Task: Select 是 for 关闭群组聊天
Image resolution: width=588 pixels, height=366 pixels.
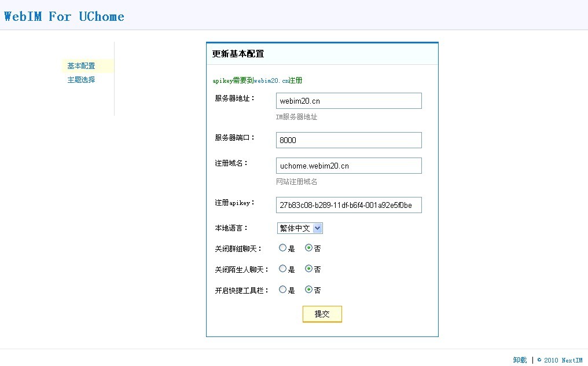Action: coord(283,248)
